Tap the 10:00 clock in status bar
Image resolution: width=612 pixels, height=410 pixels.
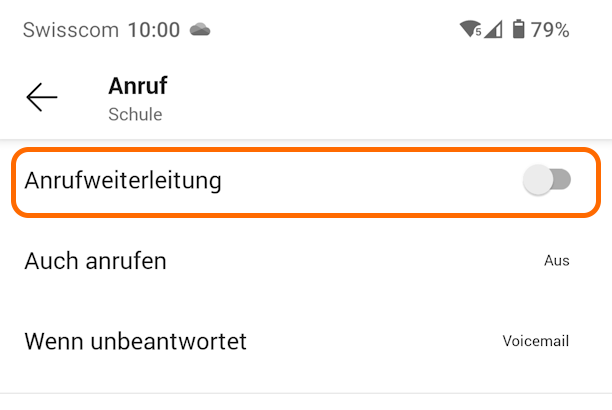point(154,30)
